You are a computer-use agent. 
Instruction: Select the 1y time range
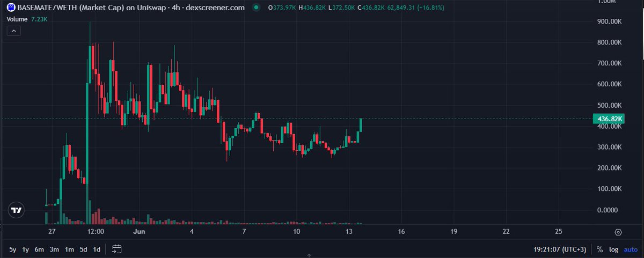(x=25, y=249)
